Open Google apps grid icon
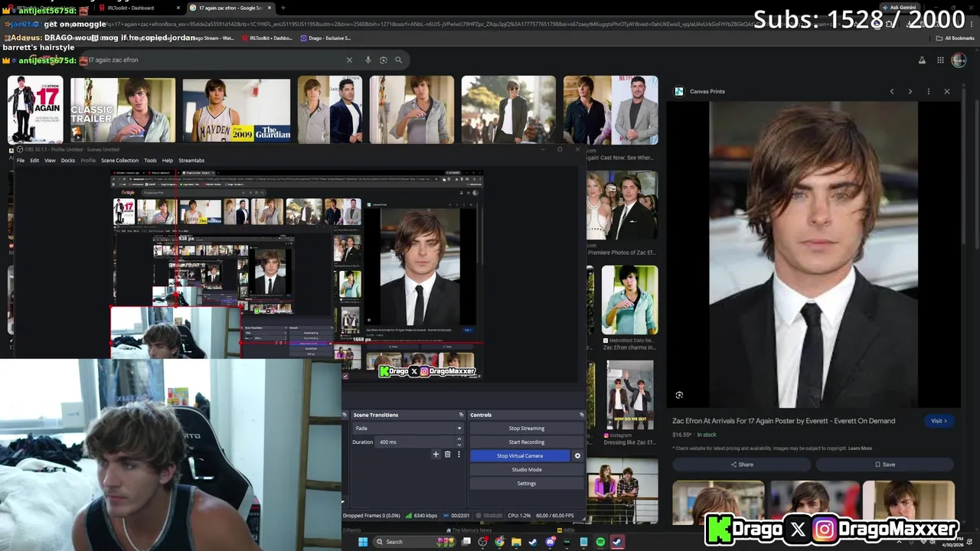Image resolution: width=980 pixels, height=551 pixels. coord(940,60)
